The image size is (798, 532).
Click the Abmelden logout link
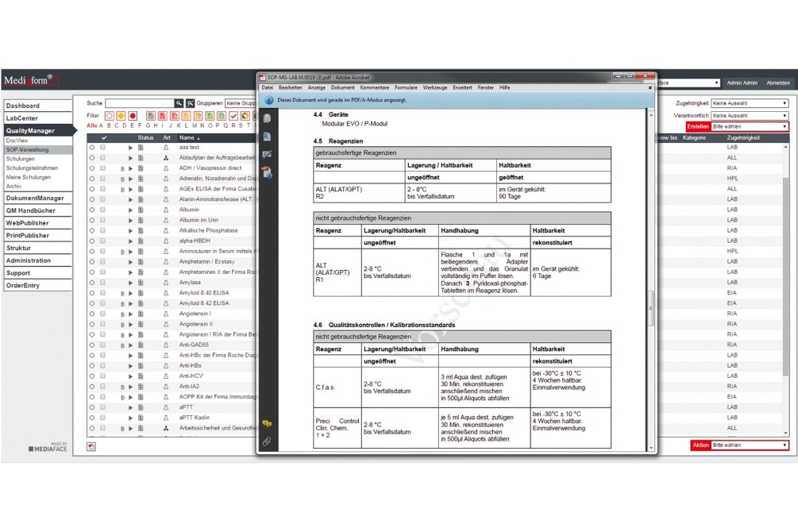pyautogui.click(x=778, y=83)
